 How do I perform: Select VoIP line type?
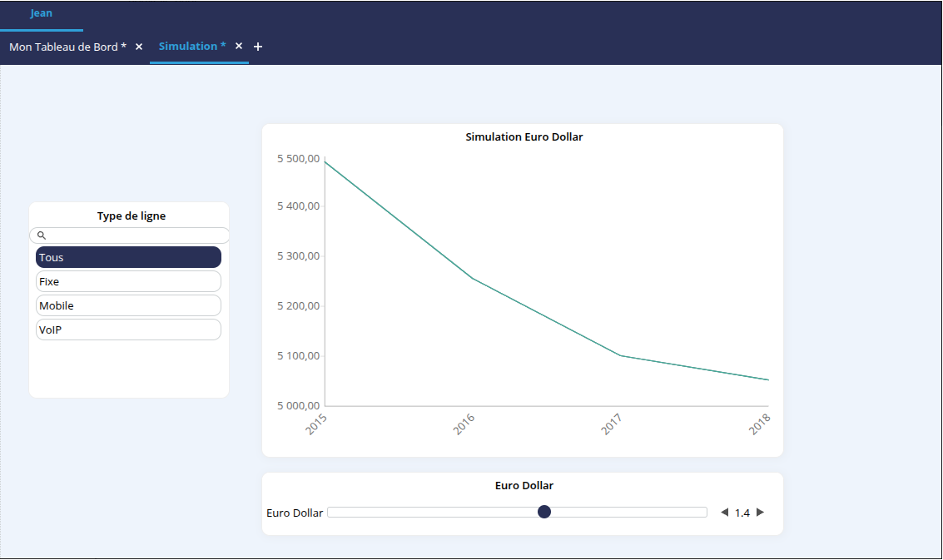(x=128, y=329)
